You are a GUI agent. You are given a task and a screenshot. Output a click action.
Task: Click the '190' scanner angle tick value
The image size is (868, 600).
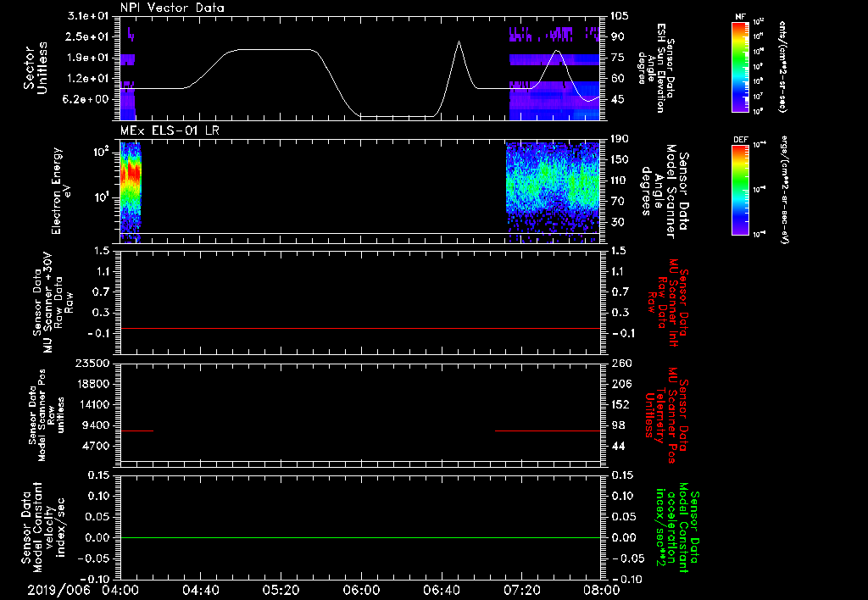pyautogui.click(x=620, y=138)
